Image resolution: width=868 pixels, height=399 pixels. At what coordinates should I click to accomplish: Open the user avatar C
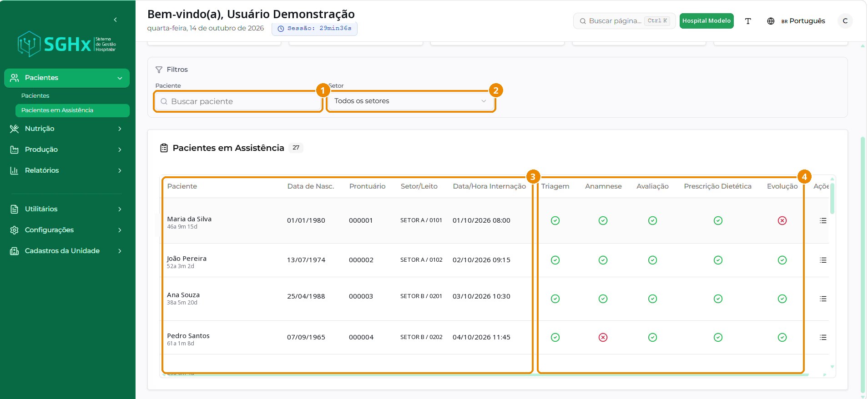pyautogui.click(x=845, y=21)
